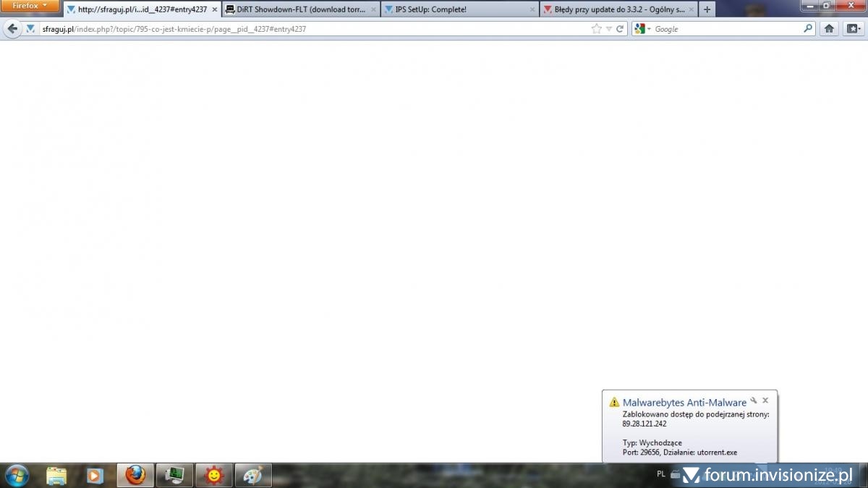
Task: Reload the current page
Action: tap(620, 29)
